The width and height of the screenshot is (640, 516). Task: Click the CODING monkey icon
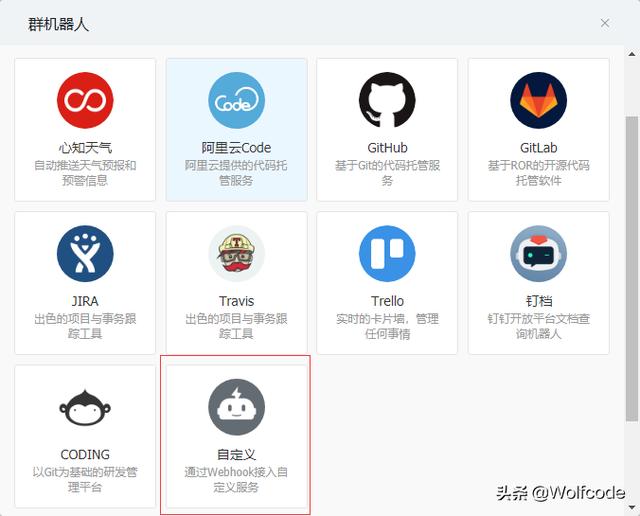pos(85,407)
